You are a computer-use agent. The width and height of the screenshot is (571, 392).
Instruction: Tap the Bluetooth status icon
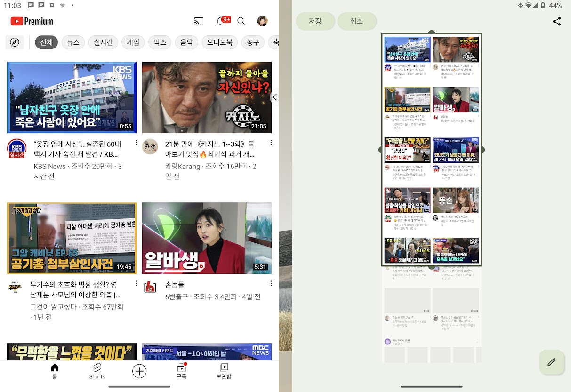point(521,6)
